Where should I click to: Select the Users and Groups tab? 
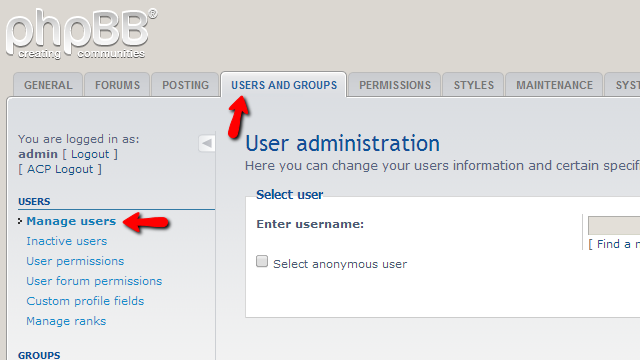[x=284, y=85]
